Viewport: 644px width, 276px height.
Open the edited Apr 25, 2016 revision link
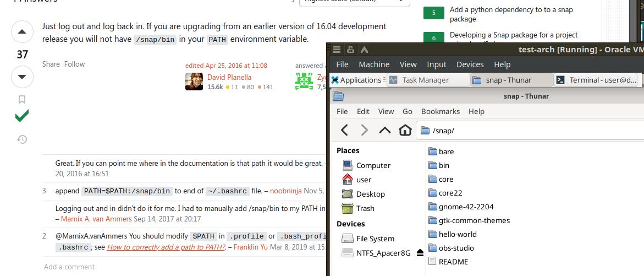226,66
